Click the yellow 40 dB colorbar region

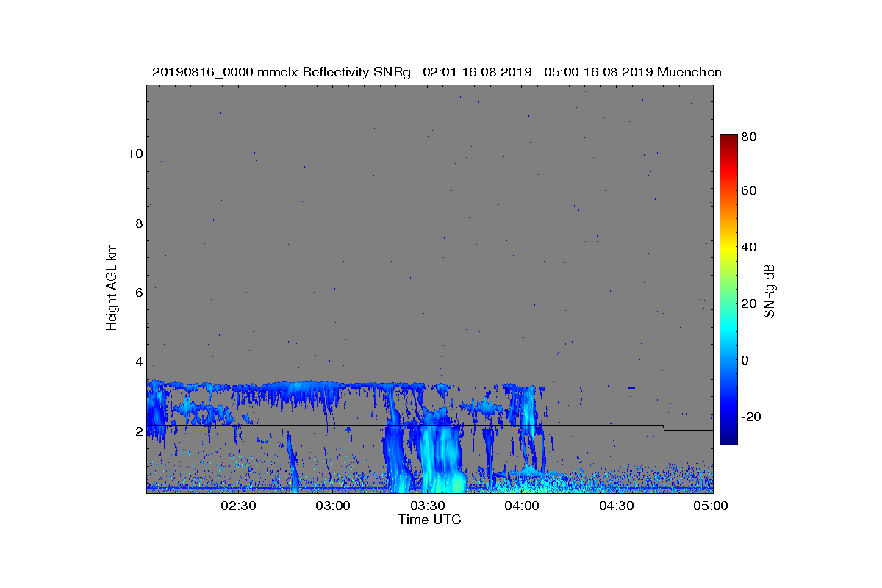[x=728, y=247]
